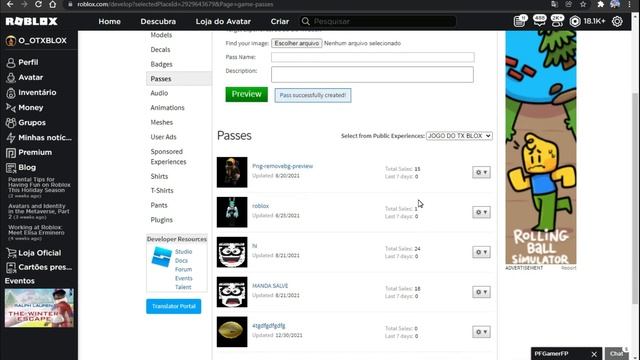Select Sponsored Experiences in create list
The image size is (640, 360).
pyautogui.click(x=168, y=156)
